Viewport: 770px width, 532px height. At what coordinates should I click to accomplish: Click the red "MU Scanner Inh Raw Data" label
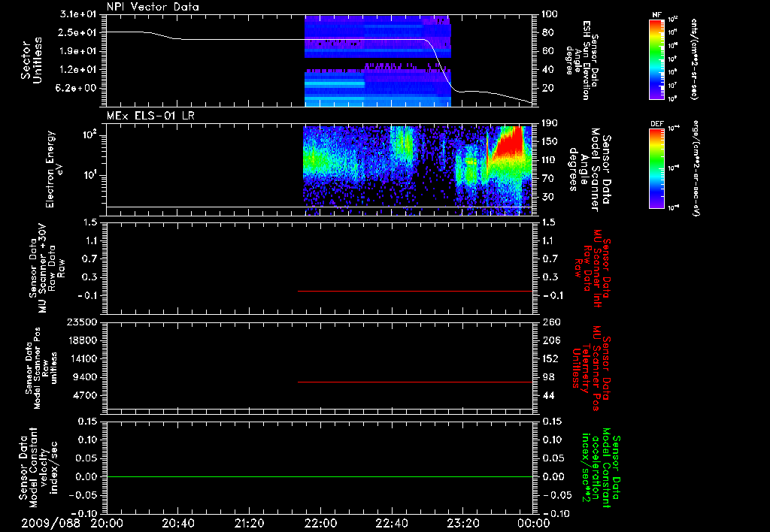click(591, 268)
